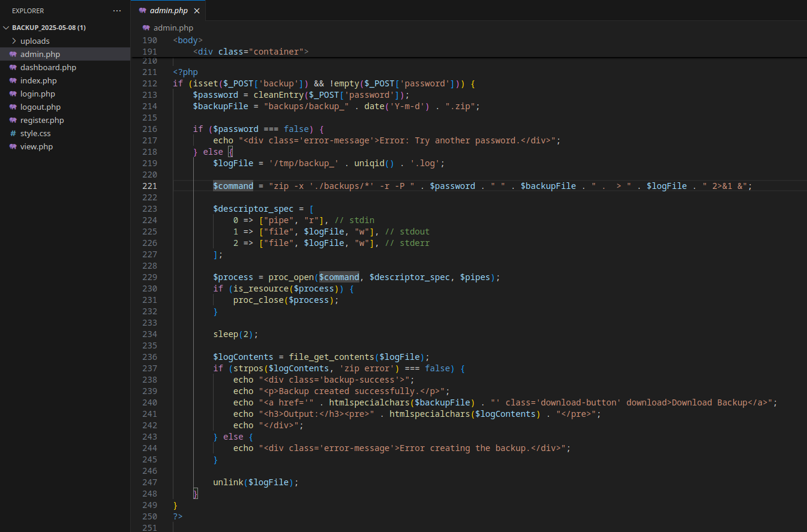Click the proc_close function call
Screen dimensions: 807x532
pos(259,300)
